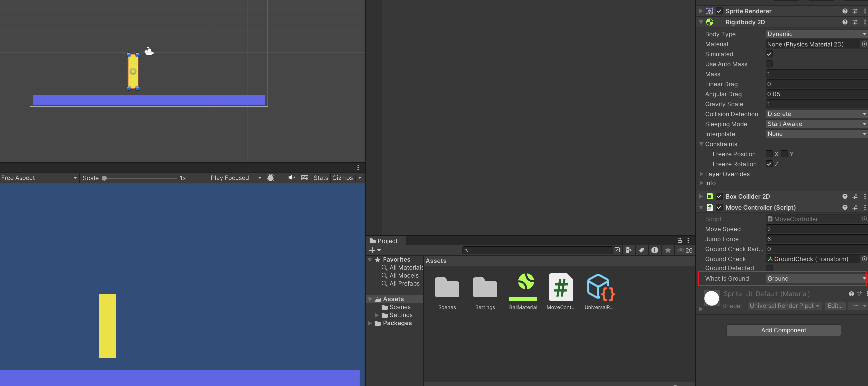Expand the Info section
This screenshot has height=386, width=868.
[701, 183]
